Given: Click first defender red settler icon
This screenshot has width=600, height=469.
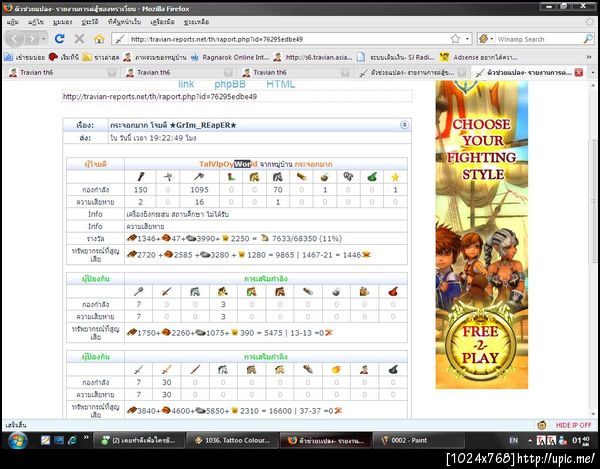Looking at the screenshot, I should click(x=393, y=292).
